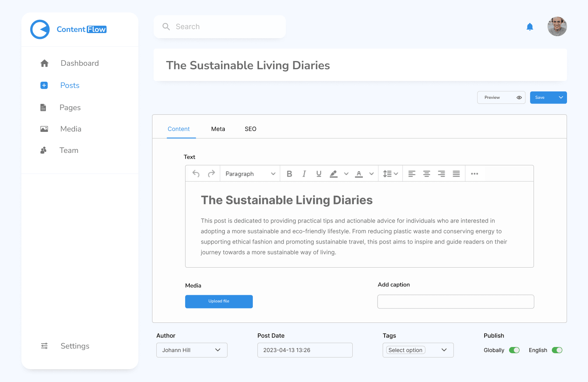Open more toolbar options via the ellipsis icon
This screenshot has width=588, height=382.
(475, 173)
